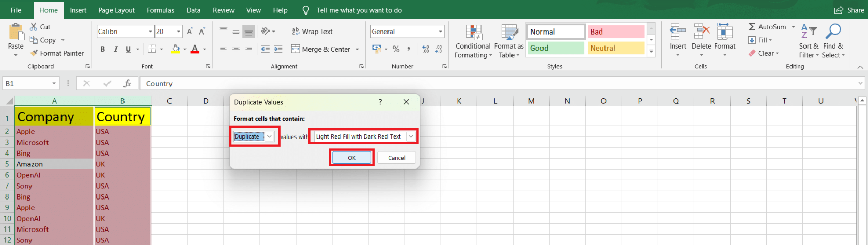Click the Copy icon
This screenshot has width=868, height=245.
tap(34, 40)
